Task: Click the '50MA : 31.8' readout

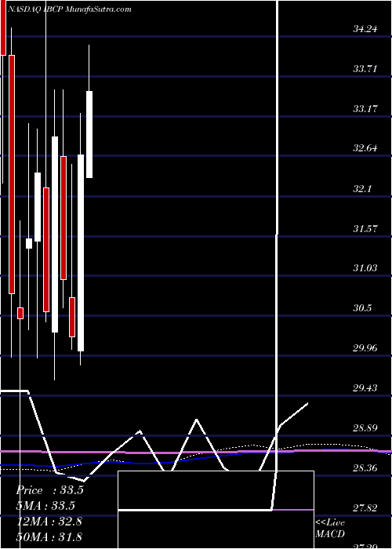Action: click(49, 536)
